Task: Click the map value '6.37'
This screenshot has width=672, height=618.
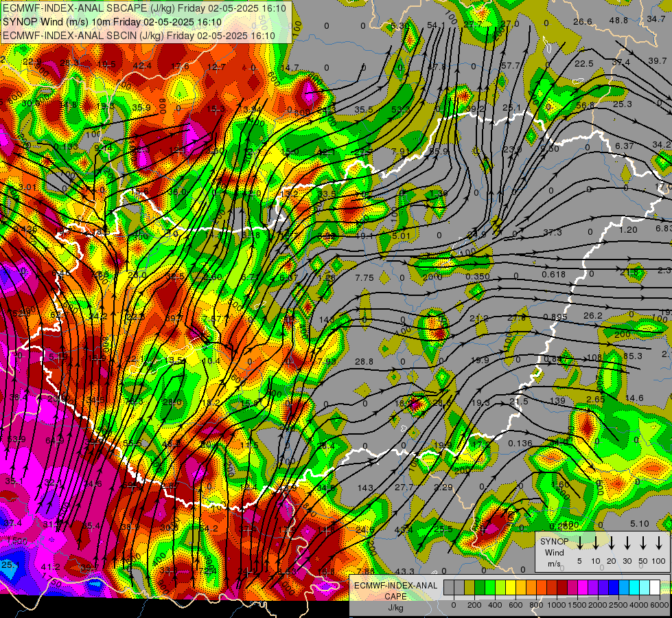Action: 625,146
